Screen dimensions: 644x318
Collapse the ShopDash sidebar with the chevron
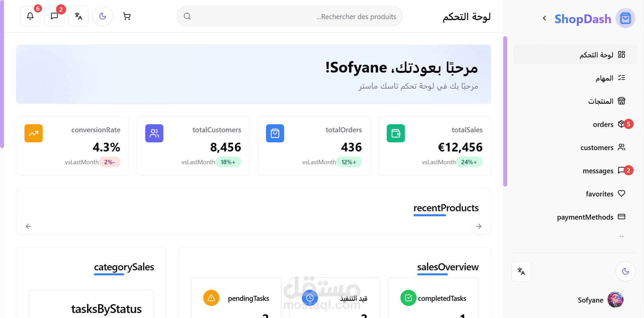pos(544,18)
